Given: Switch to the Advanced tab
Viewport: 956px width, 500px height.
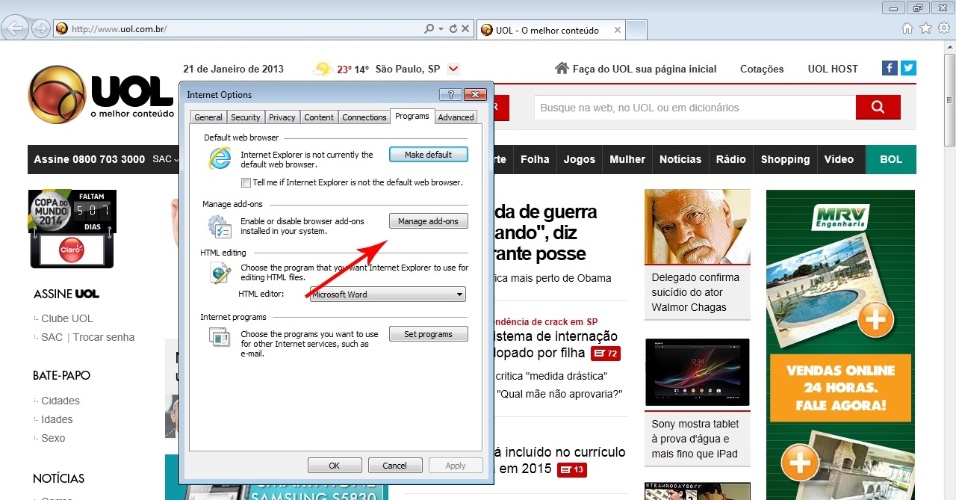Looking at the screenshot, I should pyautogui.click(x=455, y=117).
